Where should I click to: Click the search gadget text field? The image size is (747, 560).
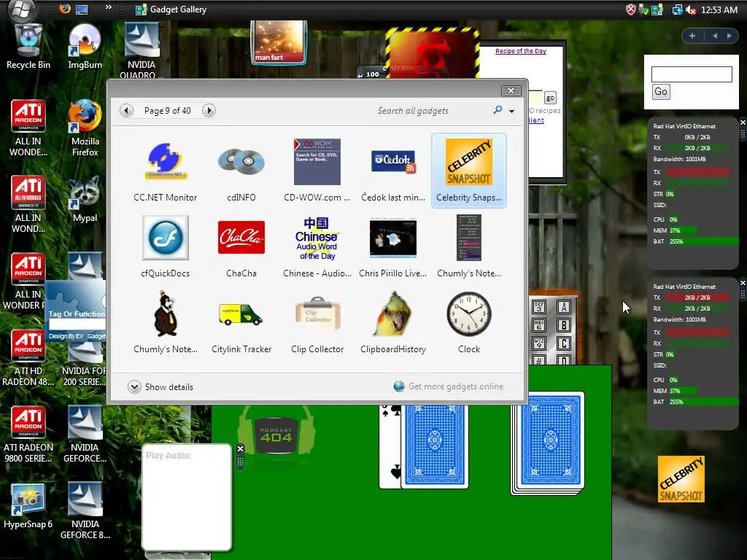692,74
